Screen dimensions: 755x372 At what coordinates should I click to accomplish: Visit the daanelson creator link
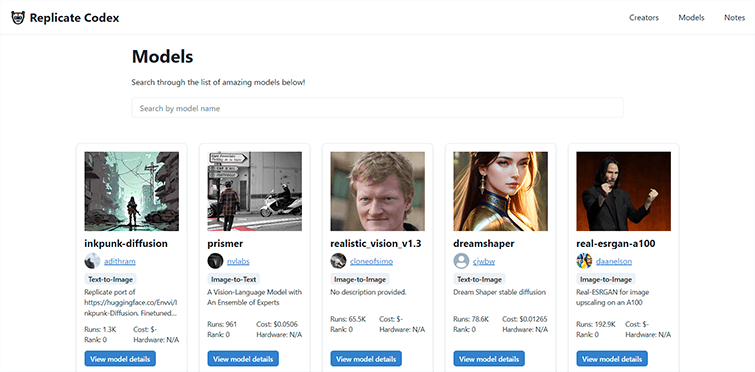point(614,262)
